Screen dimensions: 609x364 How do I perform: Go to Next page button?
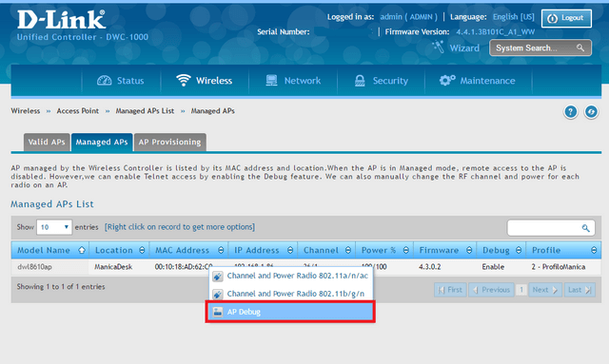coord(545,290)
